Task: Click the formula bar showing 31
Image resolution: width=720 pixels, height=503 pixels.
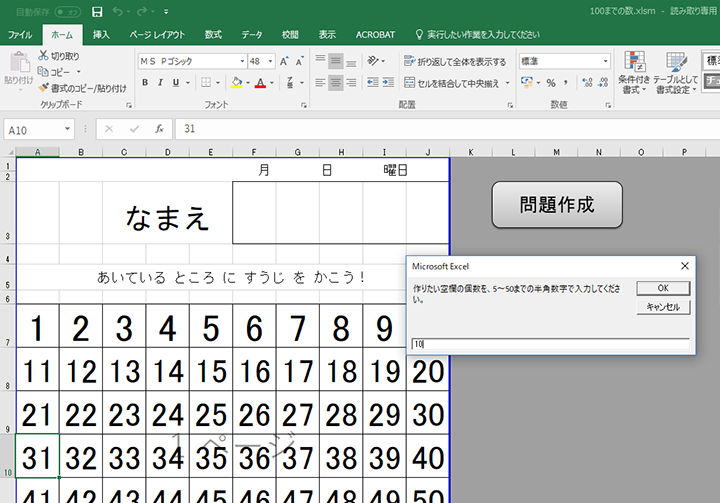Action: [445, 129]
